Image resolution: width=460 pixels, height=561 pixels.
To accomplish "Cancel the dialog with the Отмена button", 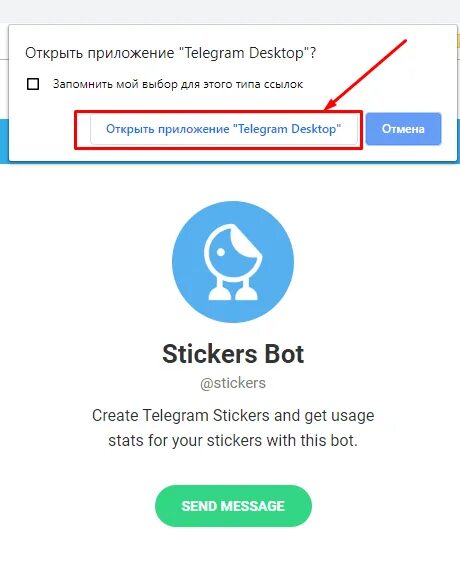I will tap(403, 129).
